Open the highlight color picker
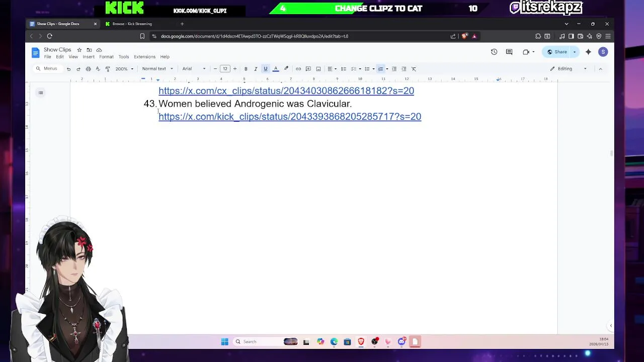 [x=286, y=69]
